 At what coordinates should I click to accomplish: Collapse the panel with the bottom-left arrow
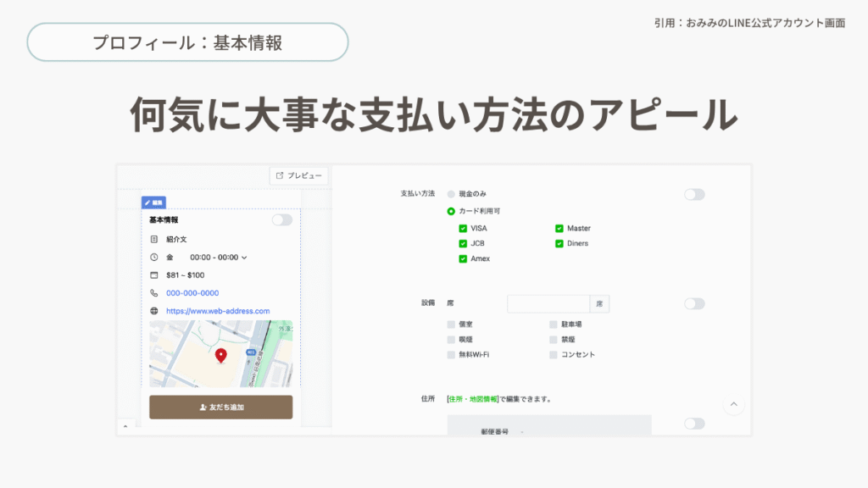pos(125,426)
